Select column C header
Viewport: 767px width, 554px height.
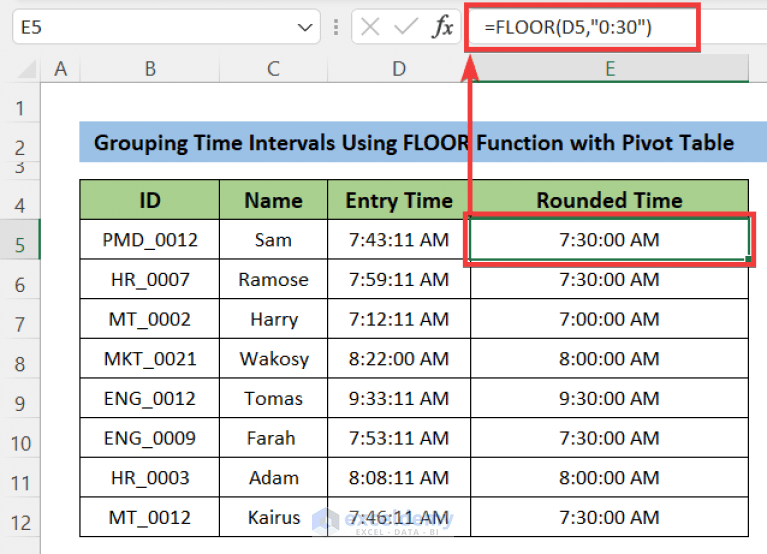pyautogui.click(x=273, y=69)
